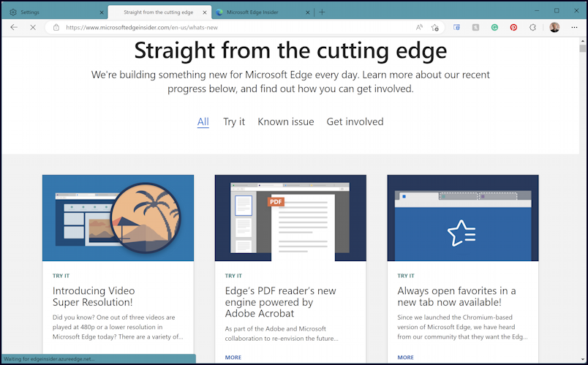The width and height of the screenshot is (588, 365).
Task: Click the back navigation arrow
Action: (14, 27)
